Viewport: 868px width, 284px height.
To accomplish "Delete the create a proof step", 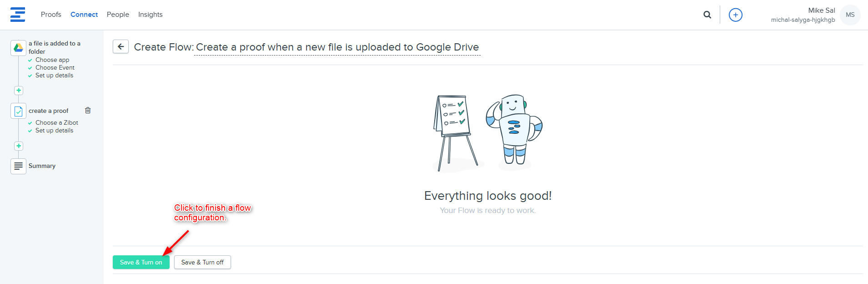I will point(88,111).
